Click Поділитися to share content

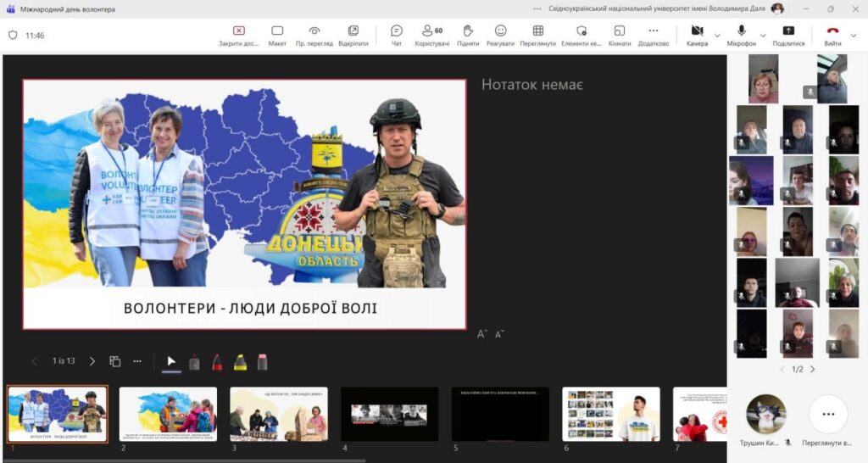click(788, 35)
